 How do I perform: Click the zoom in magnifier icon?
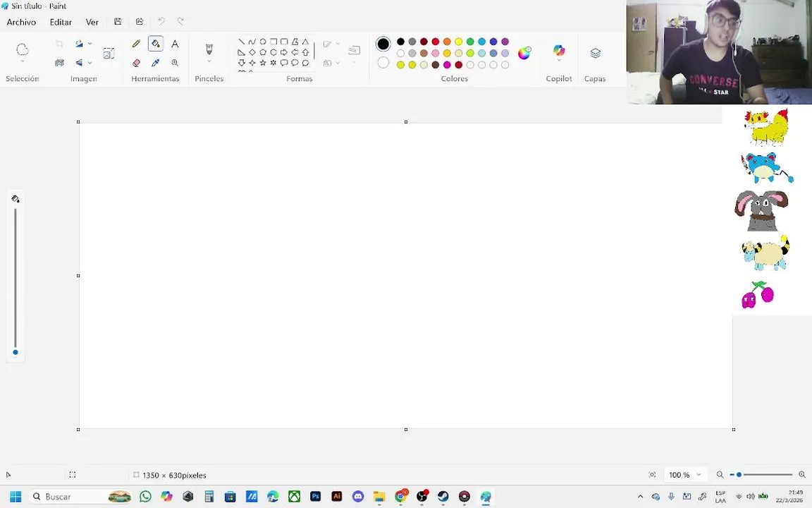(x=802, y=475)
